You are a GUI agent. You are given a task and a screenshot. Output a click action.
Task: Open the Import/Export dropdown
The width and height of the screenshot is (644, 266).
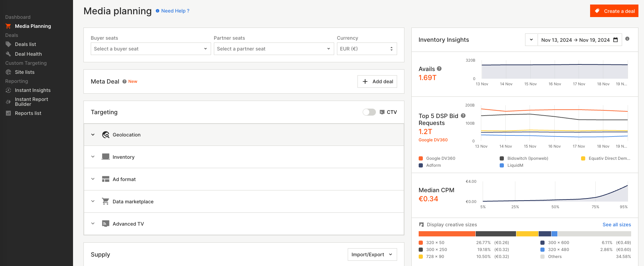[x=372, y=255]
